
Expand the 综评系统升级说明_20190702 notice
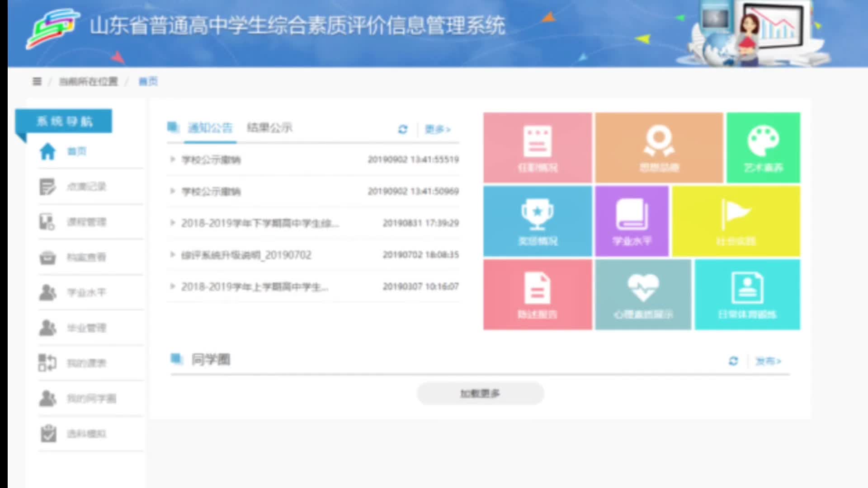coord(245,255)
